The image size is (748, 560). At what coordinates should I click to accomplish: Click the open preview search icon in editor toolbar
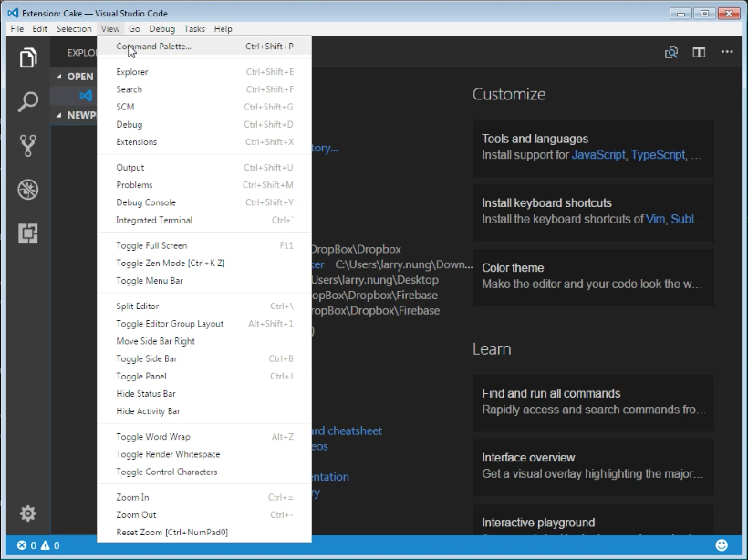(x=671, y=52)
